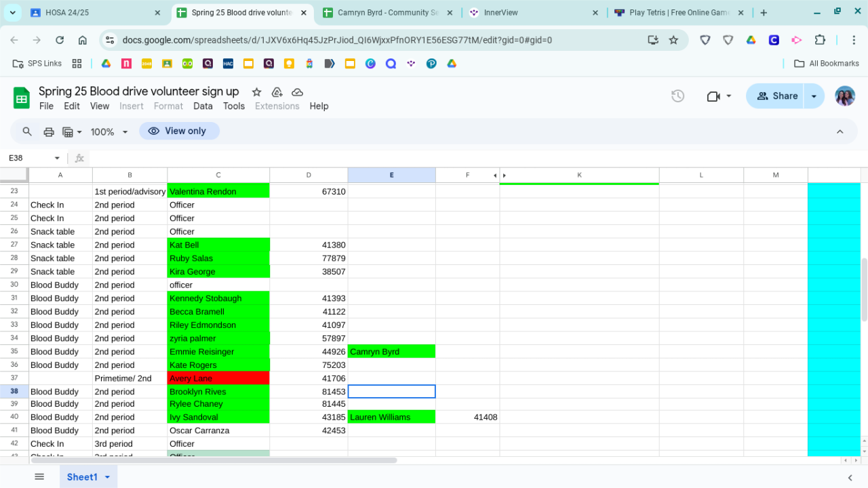Switch to the Play Tetris tab

[x=679, y=13]
